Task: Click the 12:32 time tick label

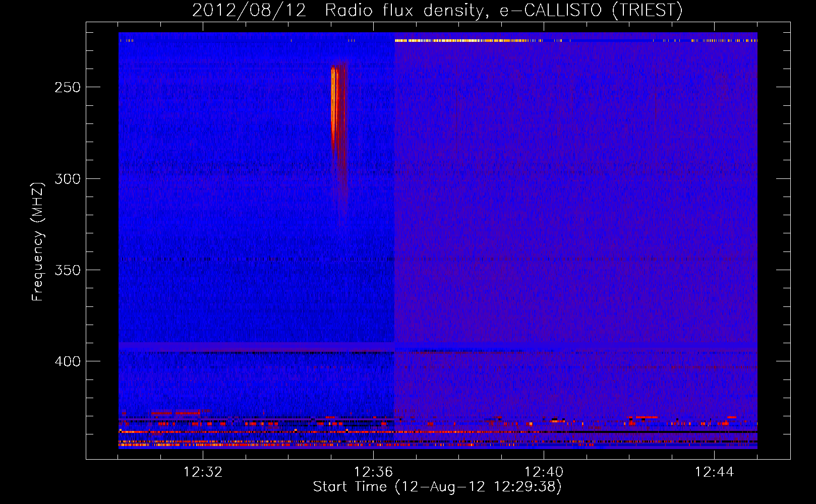Action: (x=203, y=472)
